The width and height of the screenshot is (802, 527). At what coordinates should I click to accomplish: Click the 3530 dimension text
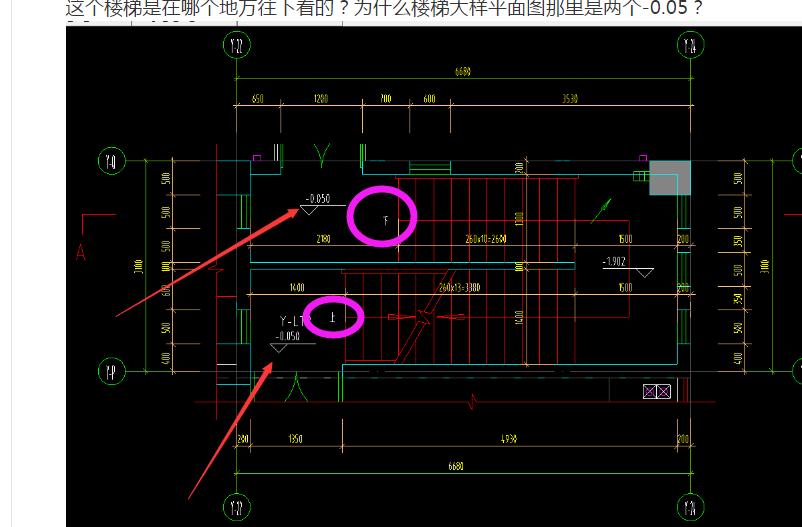pyautogui.click(x=570, y=99)
